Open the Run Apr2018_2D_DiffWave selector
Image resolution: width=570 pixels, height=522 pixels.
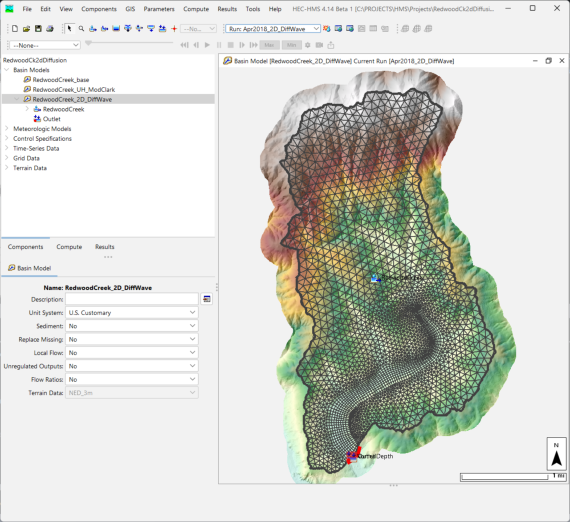(273, 29)
